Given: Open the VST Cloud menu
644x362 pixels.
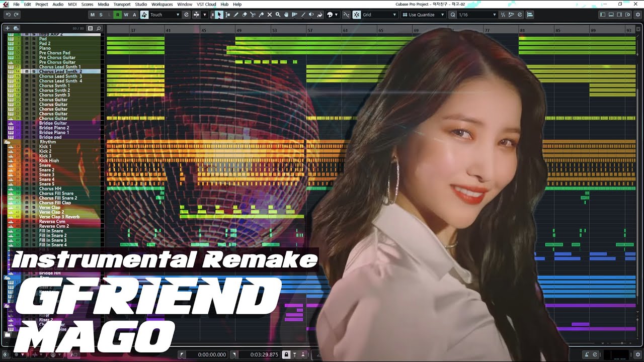Looking at the screenshot, I should [206, 4].
